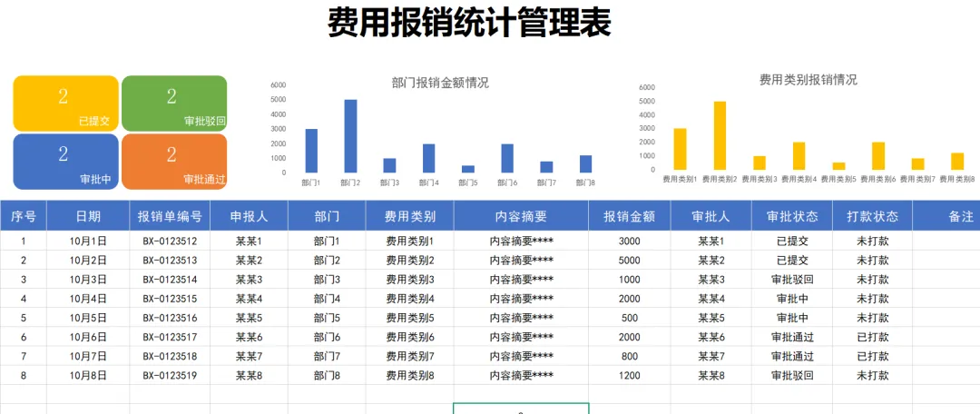Select 某某6 in the 审批人 column

(x=711, y=337)
